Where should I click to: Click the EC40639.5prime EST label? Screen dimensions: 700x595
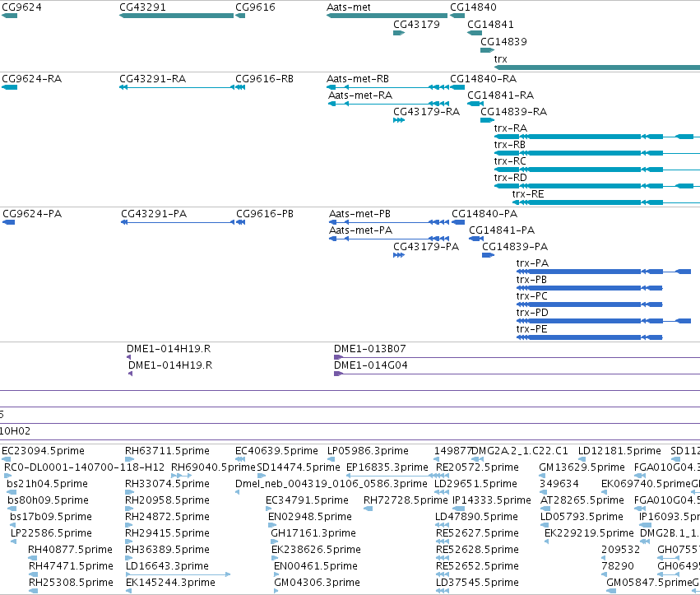(276, 451)
